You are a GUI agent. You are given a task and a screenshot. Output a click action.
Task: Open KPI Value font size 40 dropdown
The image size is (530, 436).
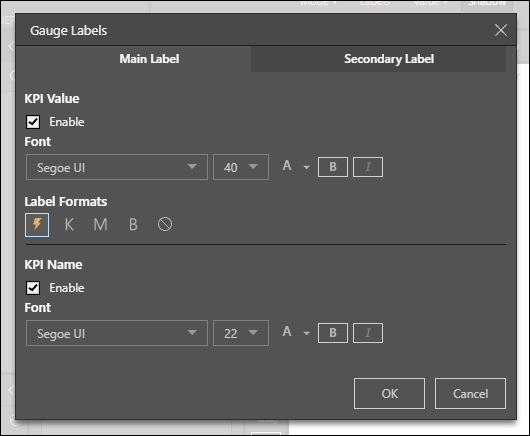click(x=241, y=167)
